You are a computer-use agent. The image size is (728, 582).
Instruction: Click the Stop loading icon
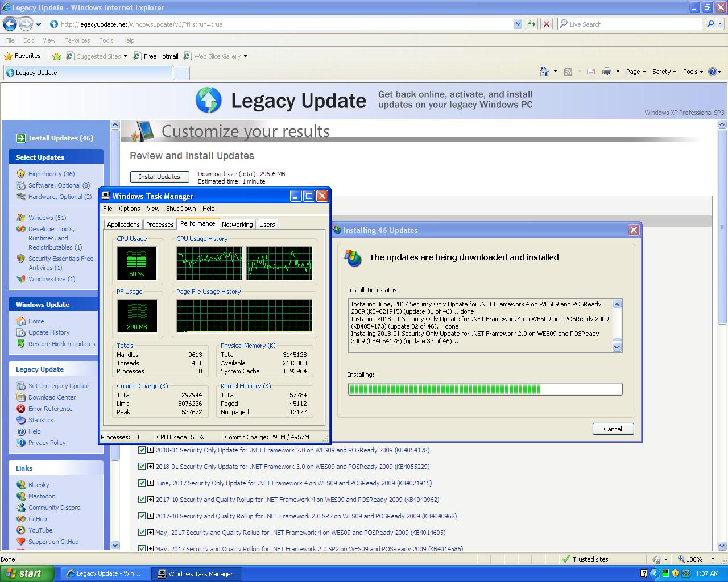tap(547, 24)
